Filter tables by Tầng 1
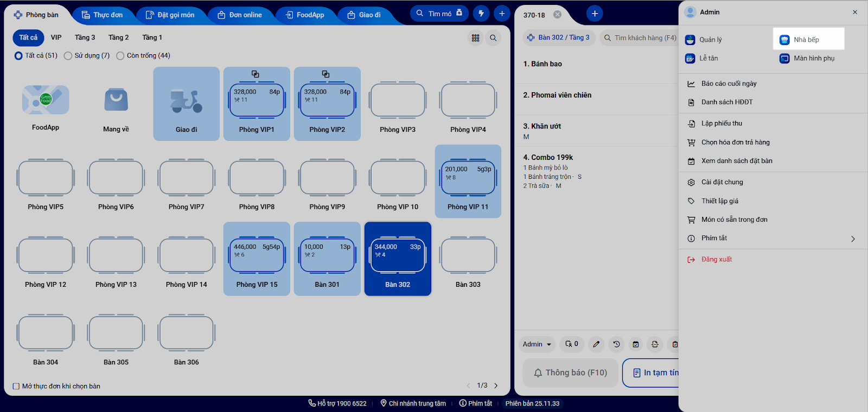The width and height of the screenshot is (868, 412). (152, 37)
